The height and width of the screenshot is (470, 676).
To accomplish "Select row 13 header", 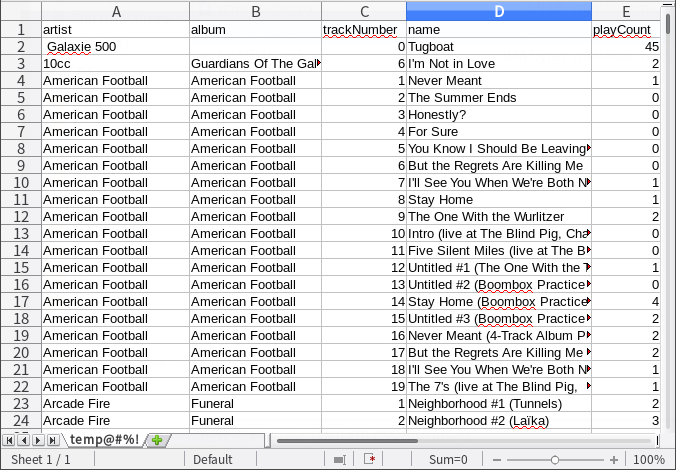I will [21, 233].
